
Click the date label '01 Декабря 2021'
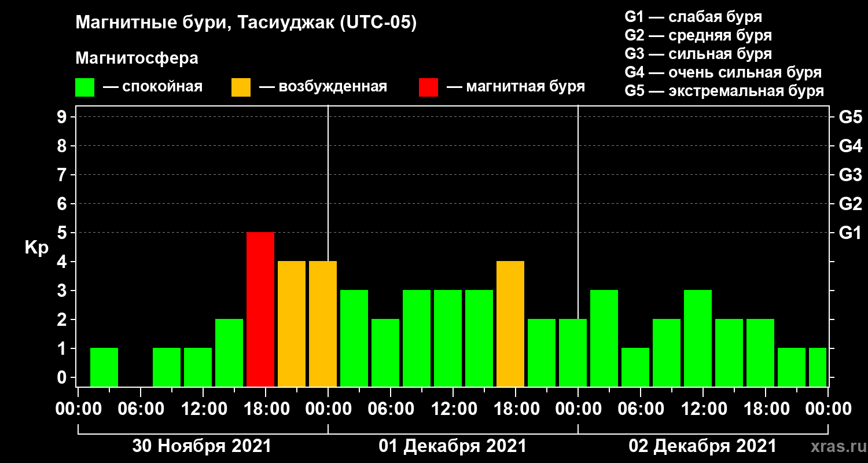pyautogui.click(x=453, y=446)
